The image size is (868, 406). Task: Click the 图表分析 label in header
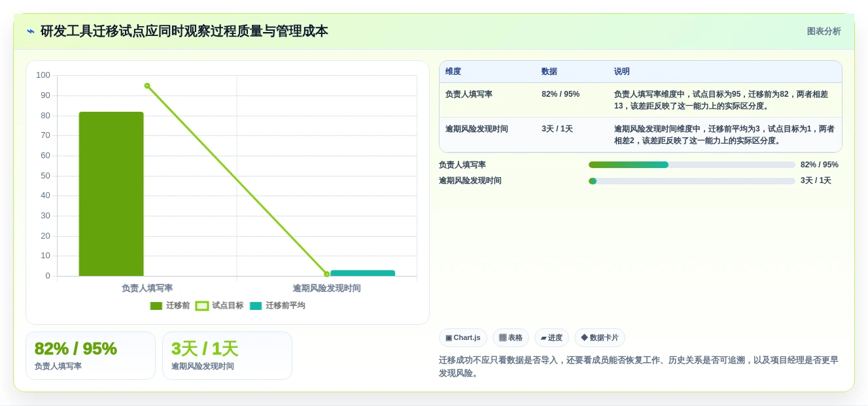(x=824, y=31)
